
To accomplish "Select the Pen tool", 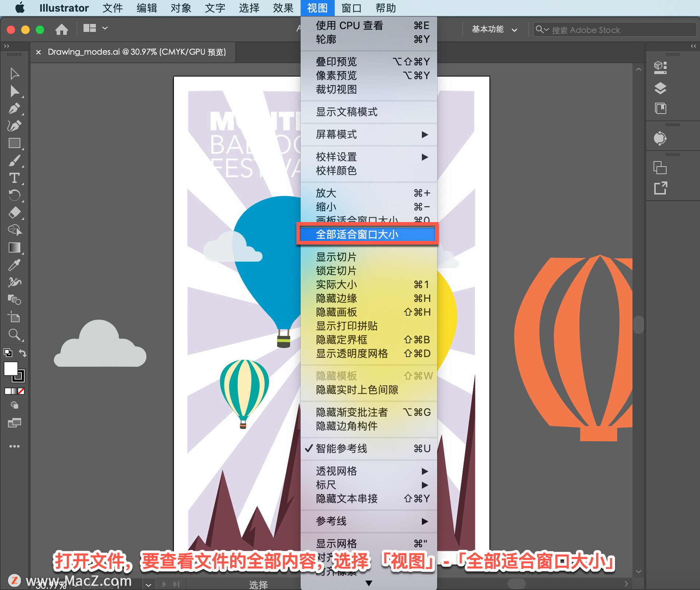I will point(14,108).
